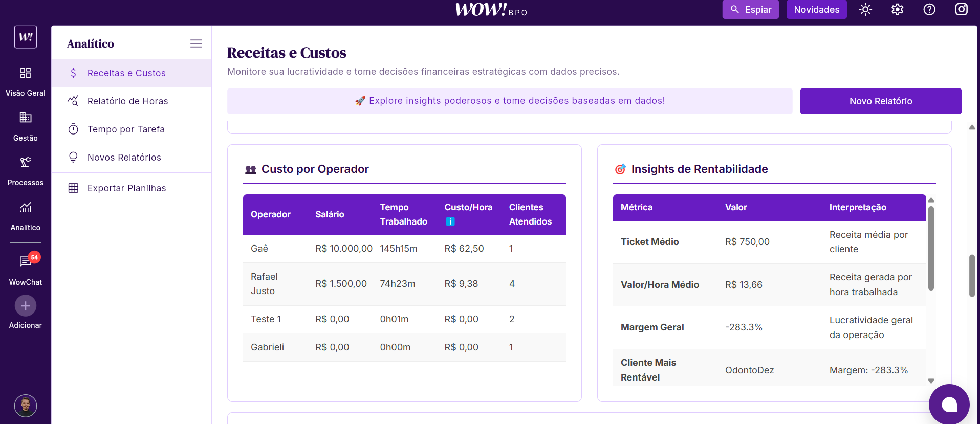Toggle the light/dark theme sun icon
Image resolution: width=980 pixels, height=424 pixels.
click(865, 10)
